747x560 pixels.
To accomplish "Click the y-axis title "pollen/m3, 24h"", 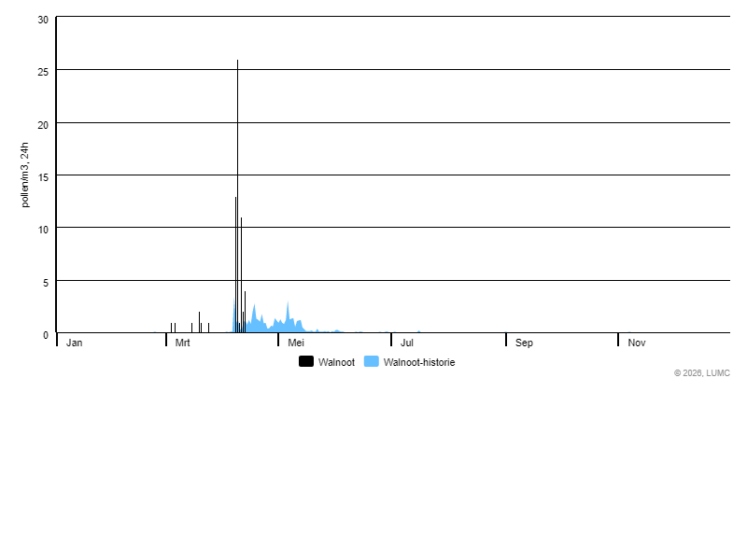I will [x=25, y=175].
